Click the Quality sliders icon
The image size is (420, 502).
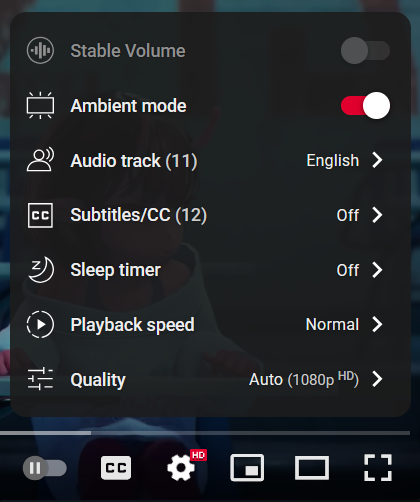tap(40, 379)
